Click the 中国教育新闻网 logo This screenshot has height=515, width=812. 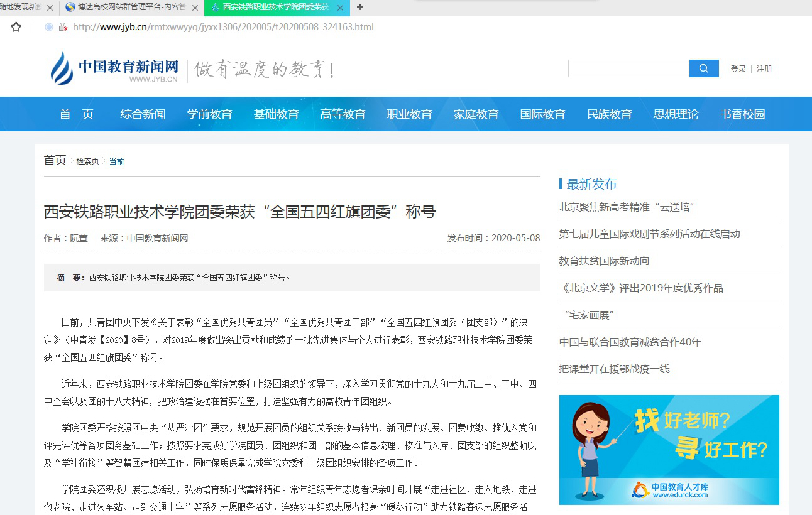pyautogui.click(x=115, y=68)
